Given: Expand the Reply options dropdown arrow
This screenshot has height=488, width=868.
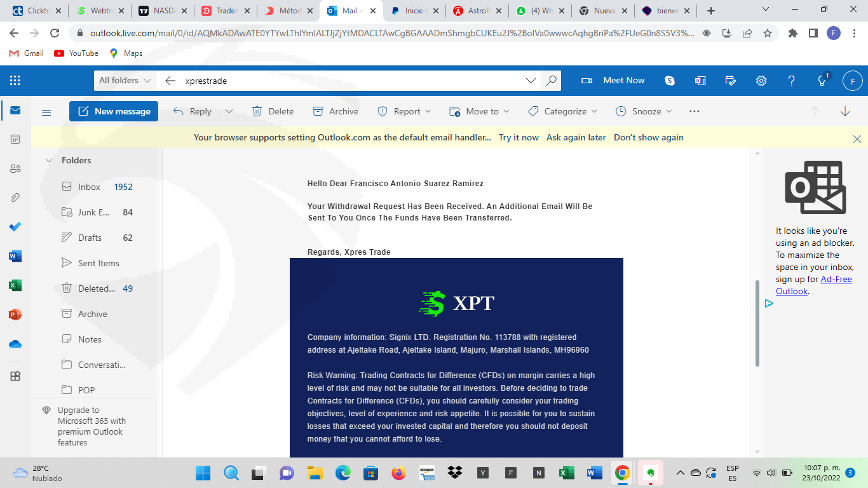Looking at the screenshot, I should [229, 111].
